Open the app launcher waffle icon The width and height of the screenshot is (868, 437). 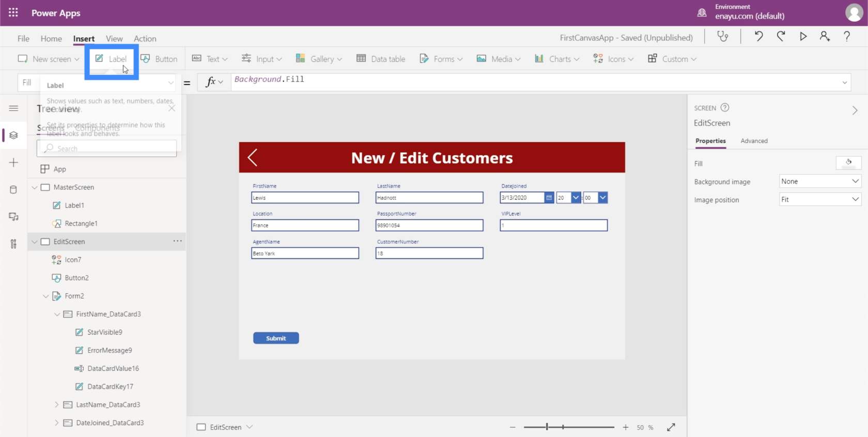pos(13,13)
